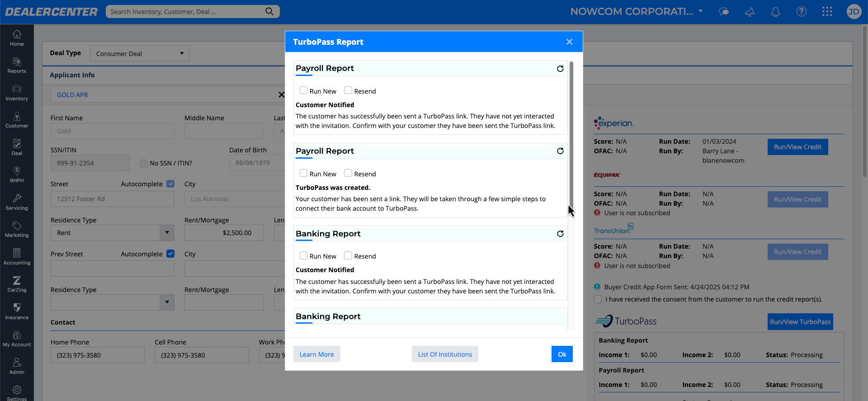This screenshot has width=868, height=401.
Task: Click the page's right scrollbar
Action: 865,102
